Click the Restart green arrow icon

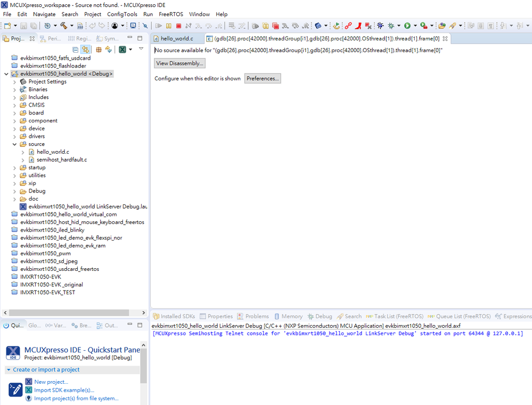[x=336, y=26]
